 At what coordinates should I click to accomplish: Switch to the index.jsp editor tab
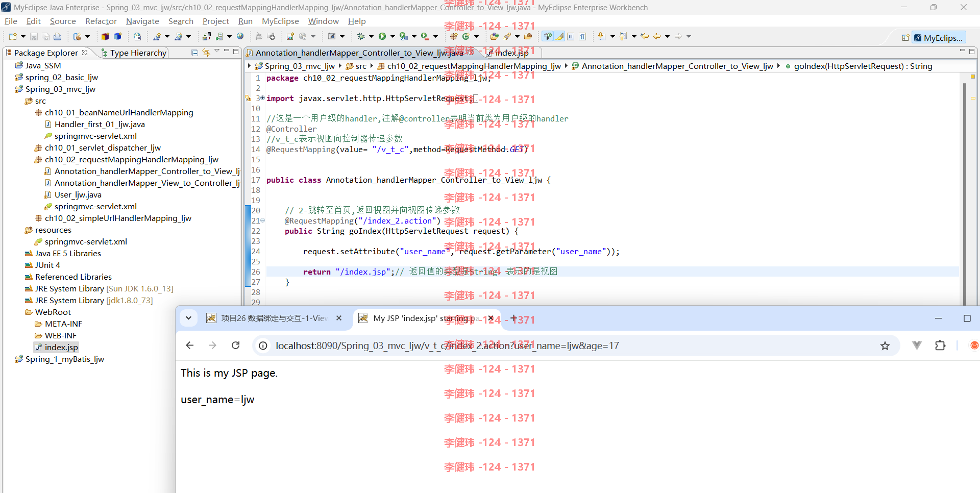(511, 53)
